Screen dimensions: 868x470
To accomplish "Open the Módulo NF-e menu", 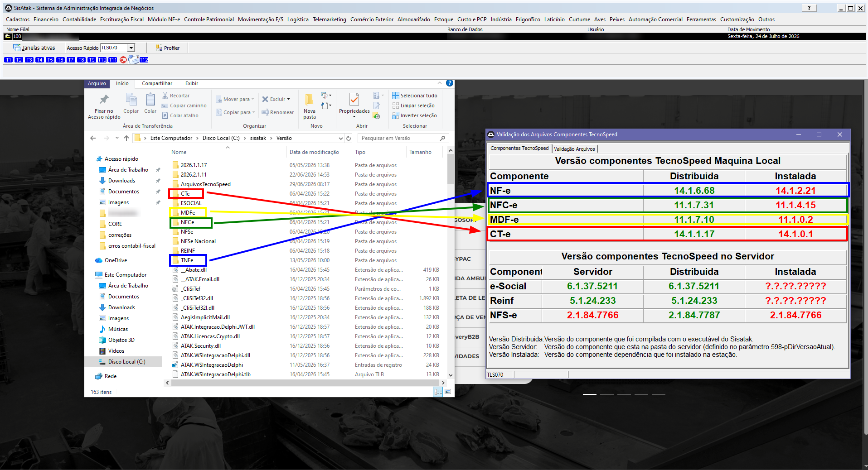I will [164, 19].
